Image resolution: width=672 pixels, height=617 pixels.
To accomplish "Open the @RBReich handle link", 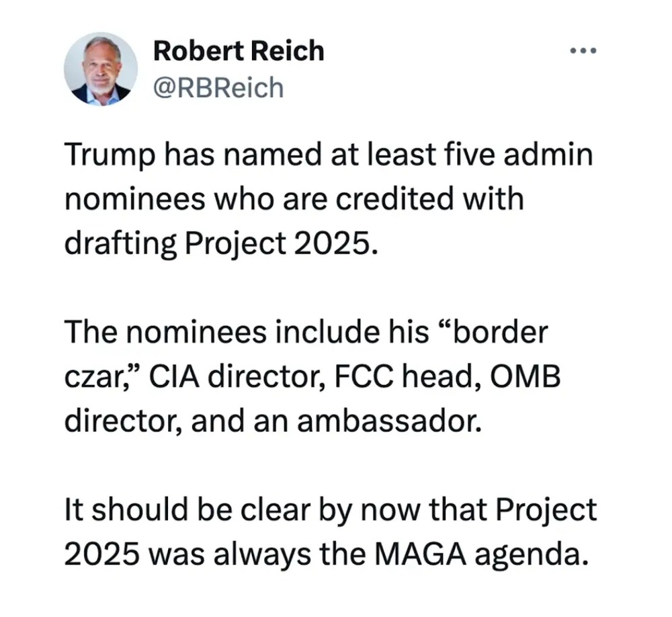I will click(218, 88).
